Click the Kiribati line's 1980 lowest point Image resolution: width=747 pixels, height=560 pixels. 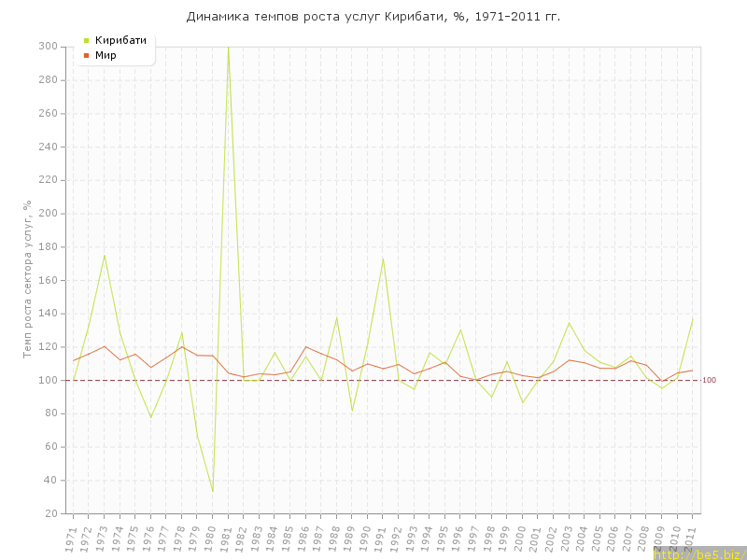213,492
